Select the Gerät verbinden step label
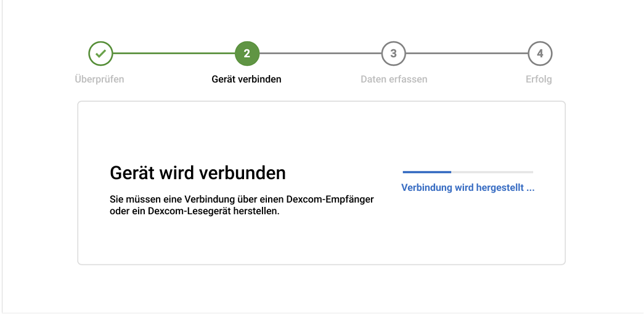The height and width of the screenshot is (314, 644). point(247,79)
